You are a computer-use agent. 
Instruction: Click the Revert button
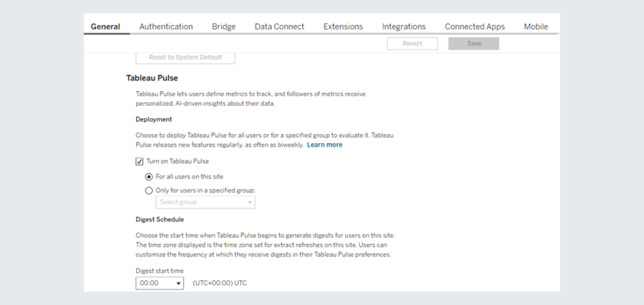412,44
